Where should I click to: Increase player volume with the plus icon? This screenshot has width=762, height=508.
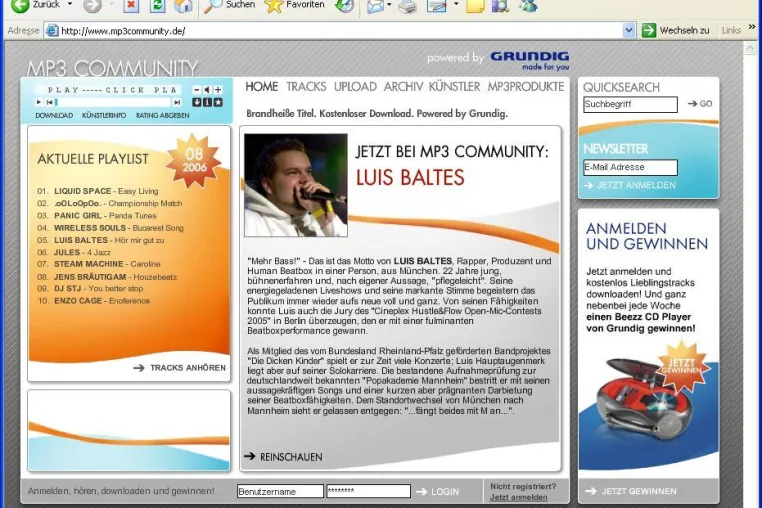pyautogui.click(x=218, y=90)
